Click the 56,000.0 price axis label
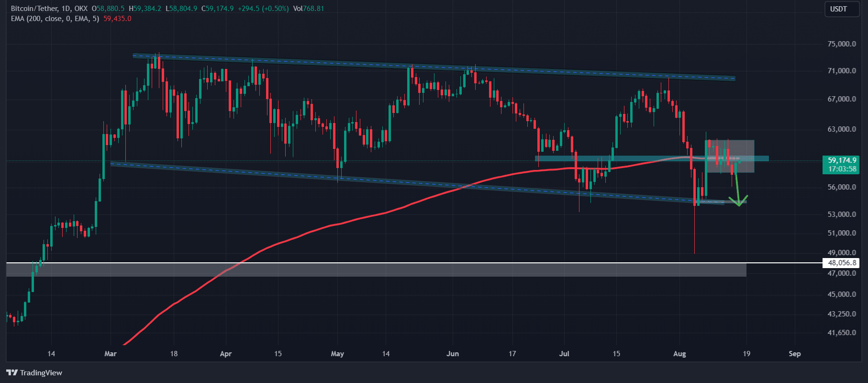This screenshot has height=383, width=868. pyautogui.click(x=842, y=187)
